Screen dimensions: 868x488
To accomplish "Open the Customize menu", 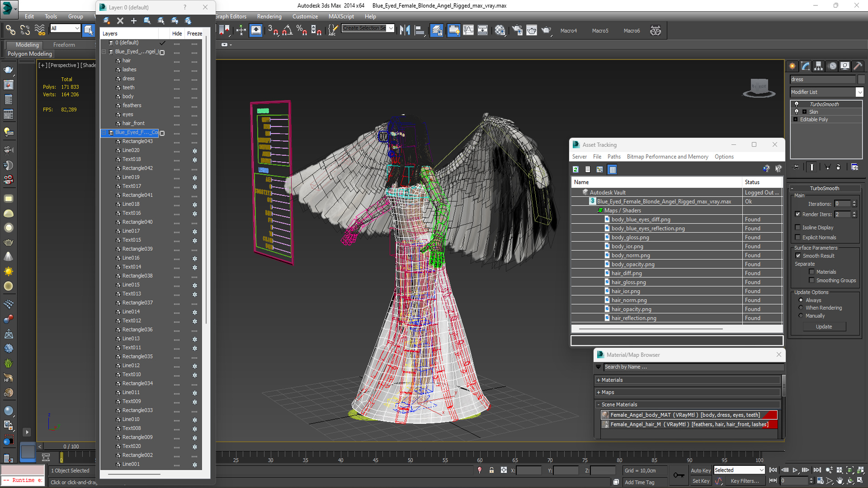I will coord(305,16).
